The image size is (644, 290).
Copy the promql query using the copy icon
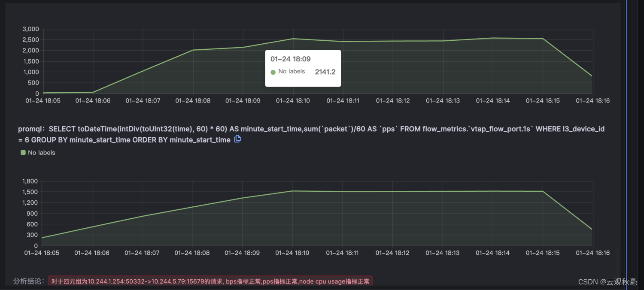pyautogui.click(x=237, y=139)
